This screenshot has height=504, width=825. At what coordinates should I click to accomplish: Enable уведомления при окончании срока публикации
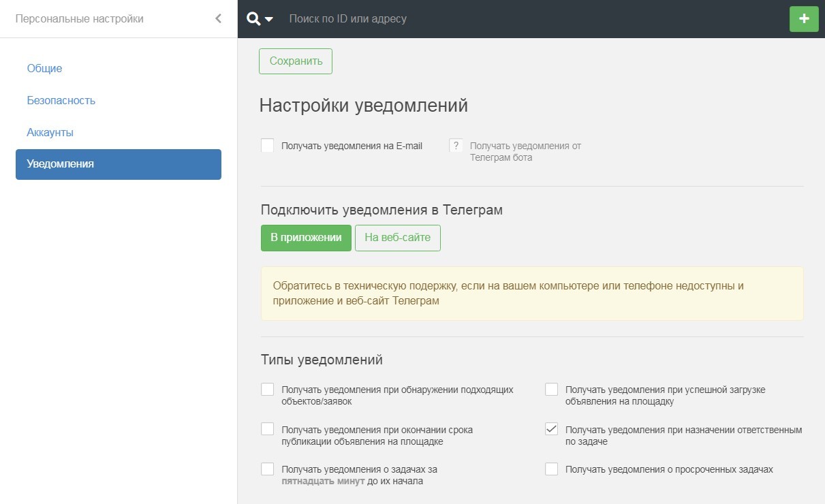[x=267, y=429]
